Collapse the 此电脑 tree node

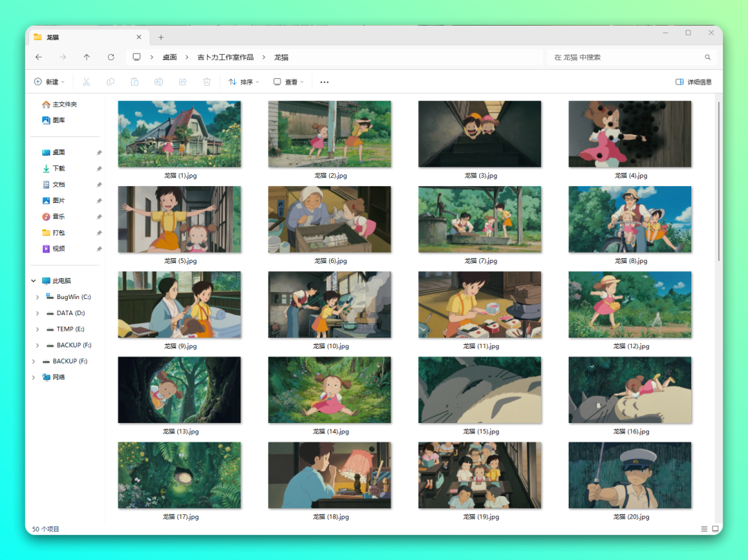tap(33, 281)
